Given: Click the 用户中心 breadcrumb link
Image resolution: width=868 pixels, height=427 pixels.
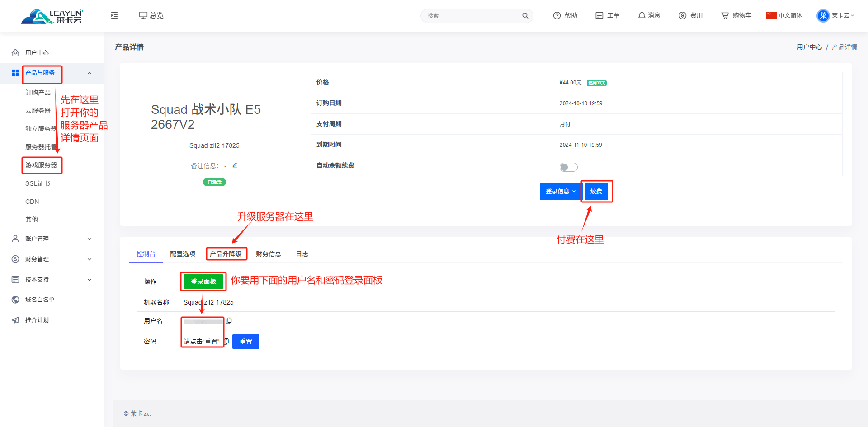Looking at the screenshot, I should [x=809, y=47].
